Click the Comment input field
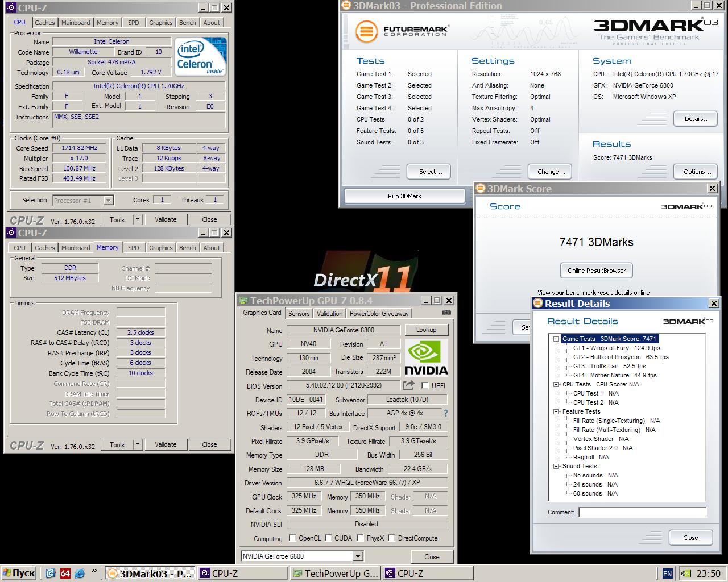Viewport: 728px width, 582px height. (642, 512)
